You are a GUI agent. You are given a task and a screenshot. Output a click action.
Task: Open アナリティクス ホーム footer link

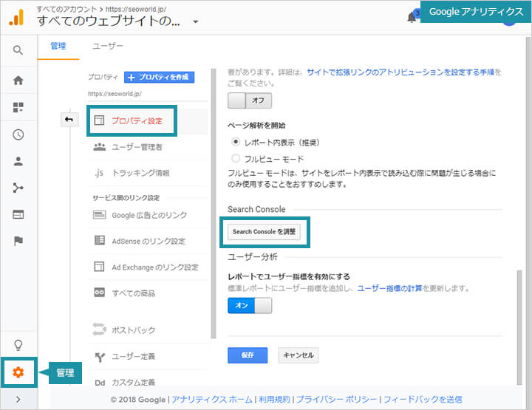pos(212,400)
